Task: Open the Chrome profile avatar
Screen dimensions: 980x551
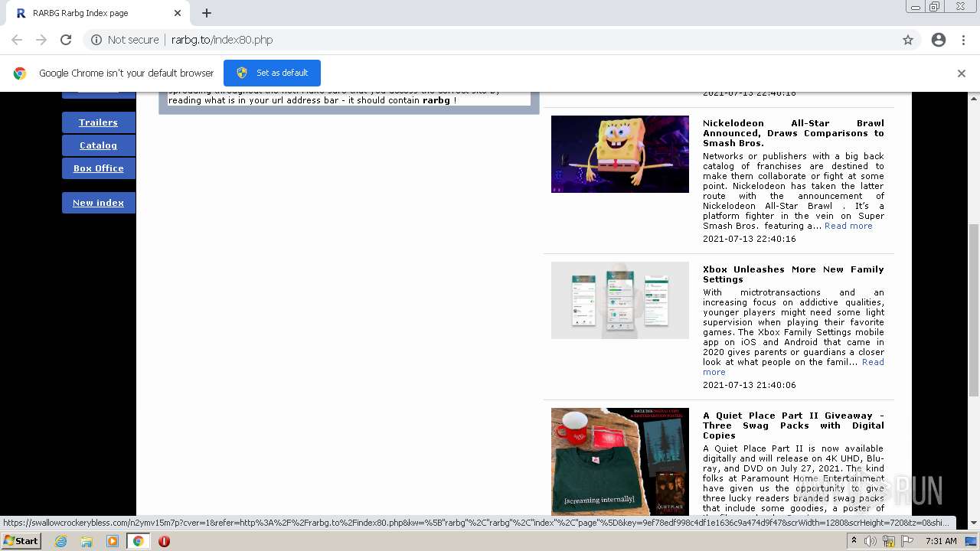Action: pyautogui.click(x=939, y=40)
